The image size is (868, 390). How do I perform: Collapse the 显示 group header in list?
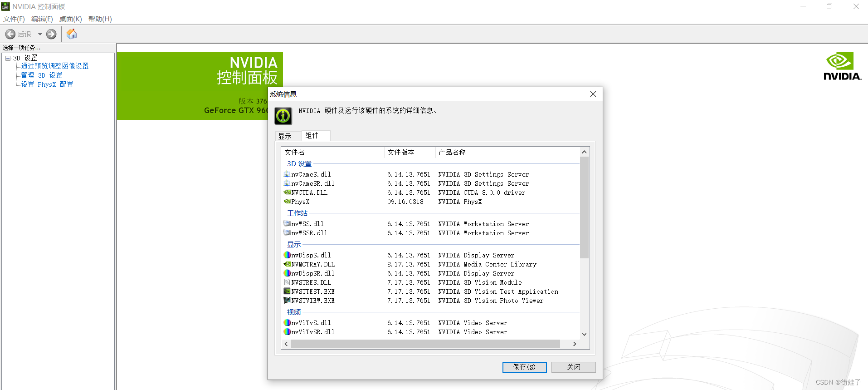[294, 245]
